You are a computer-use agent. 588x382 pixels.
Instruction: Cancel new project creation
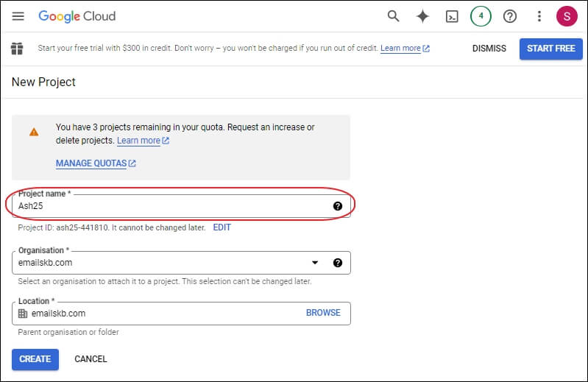91,359
